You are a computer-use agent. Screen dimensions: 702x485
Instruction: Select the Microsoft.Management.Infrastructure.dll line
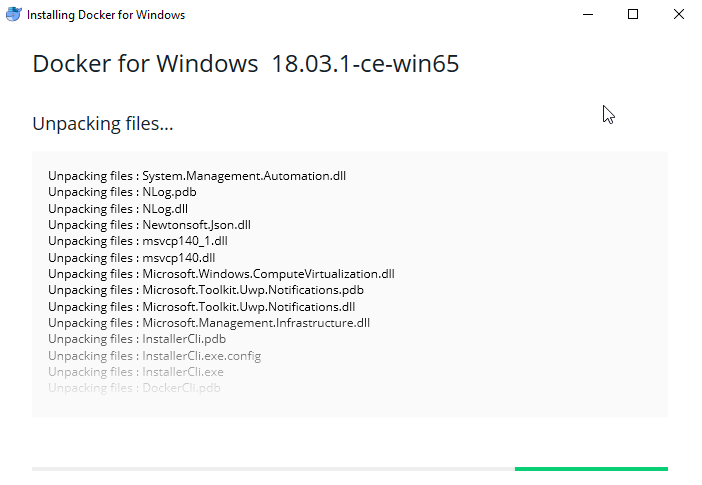click(209, 323)
